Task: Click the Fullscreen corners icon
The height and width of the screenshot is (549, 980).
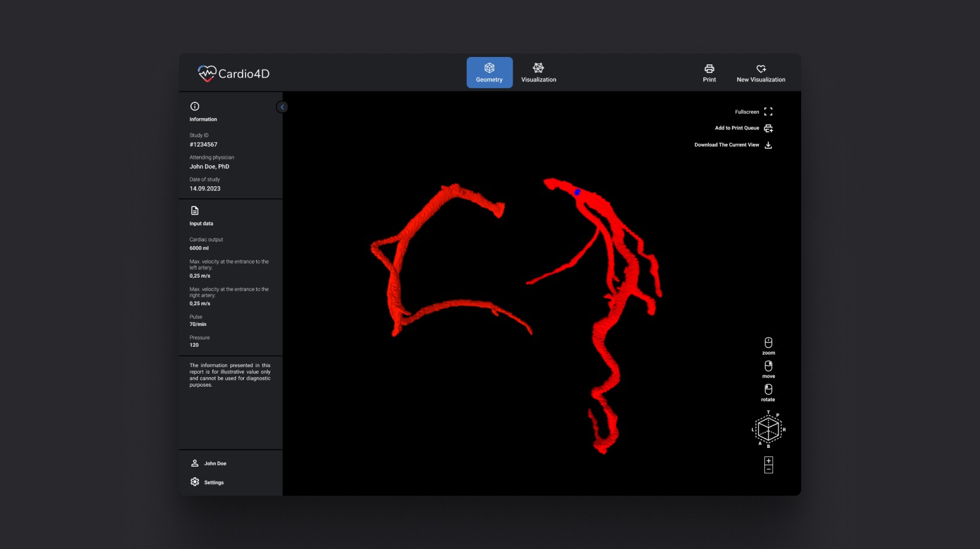Action: pos(768,112)
